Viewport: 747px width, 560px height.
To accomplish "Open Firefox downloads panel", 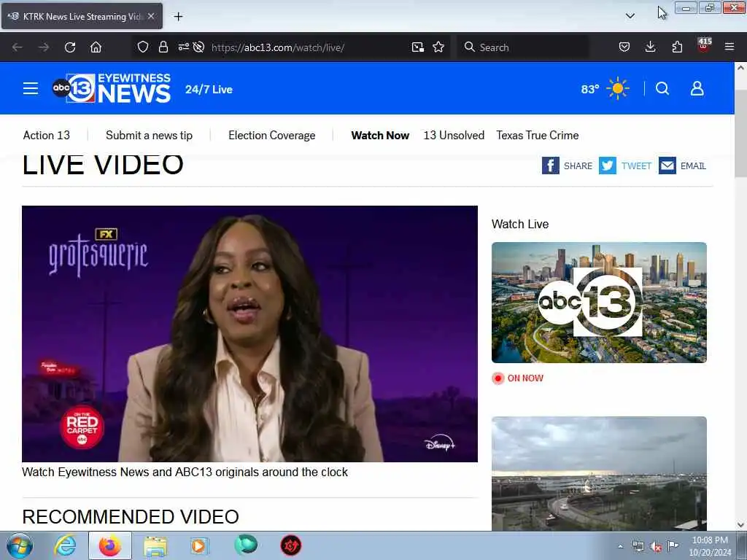I will coord(650,47).
